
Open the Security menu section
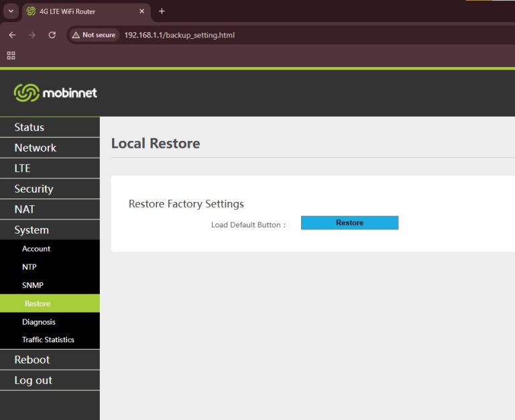coord(34,189)
